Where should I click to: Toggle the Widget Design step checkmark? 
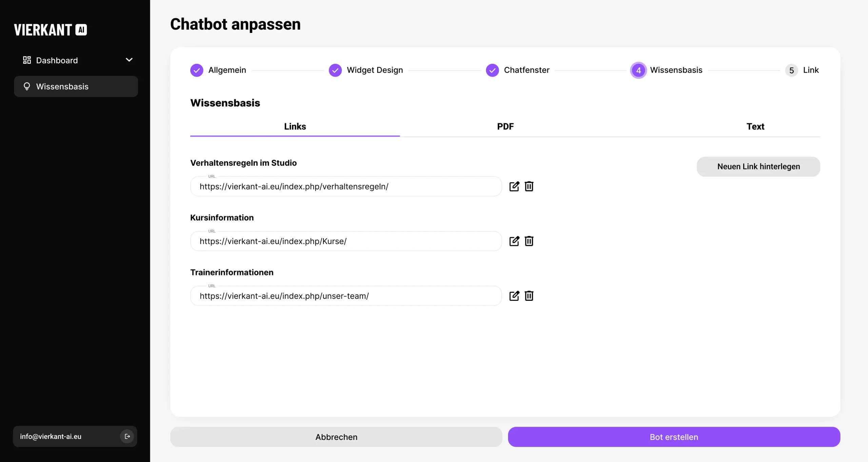pos(335,70)
